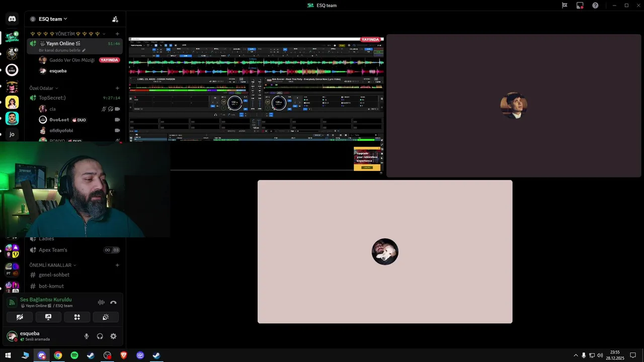Click user ofidiyofobi in voice list
The image size is (644, 362).
point(61,131)
